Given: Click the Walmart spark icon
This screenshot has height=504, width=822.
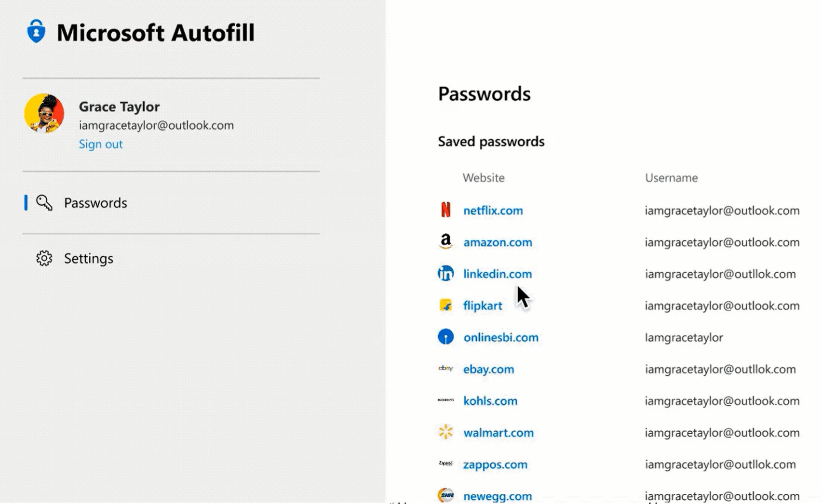Looking at the screenshot, I should pos(445,432).
